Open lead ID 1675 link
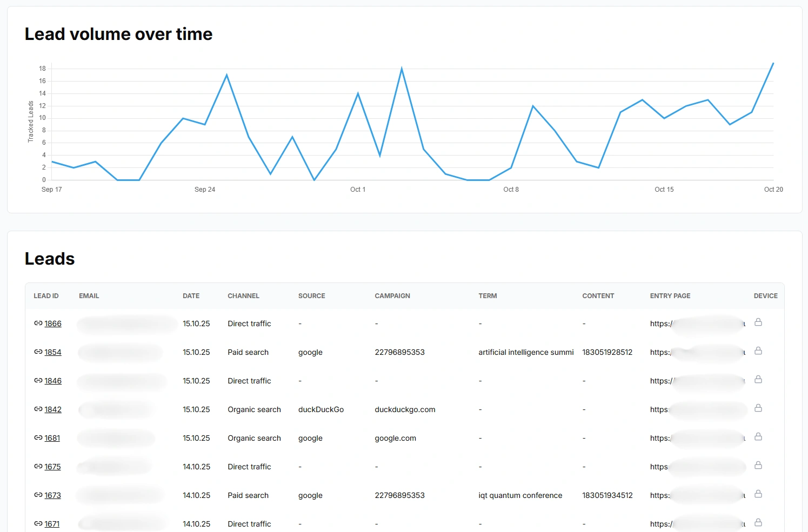 click(x=52, y=467)
